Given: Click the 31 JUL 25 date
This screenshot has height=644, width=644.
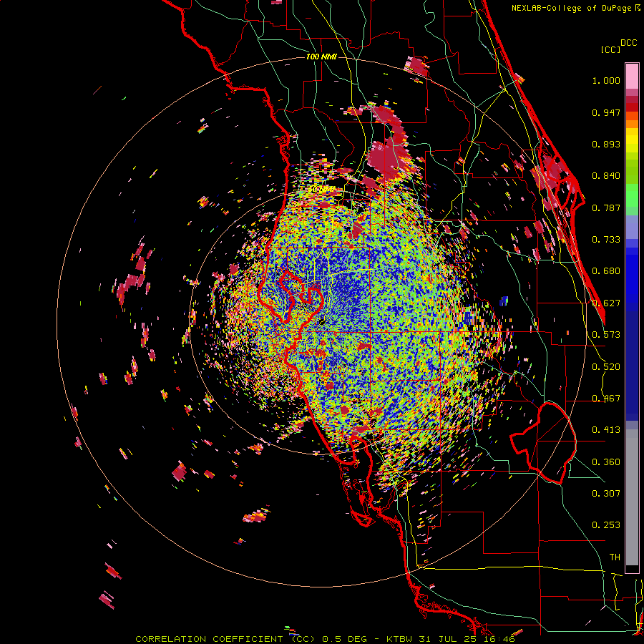Looking at the screenshot, I should [x=447, y=639].
